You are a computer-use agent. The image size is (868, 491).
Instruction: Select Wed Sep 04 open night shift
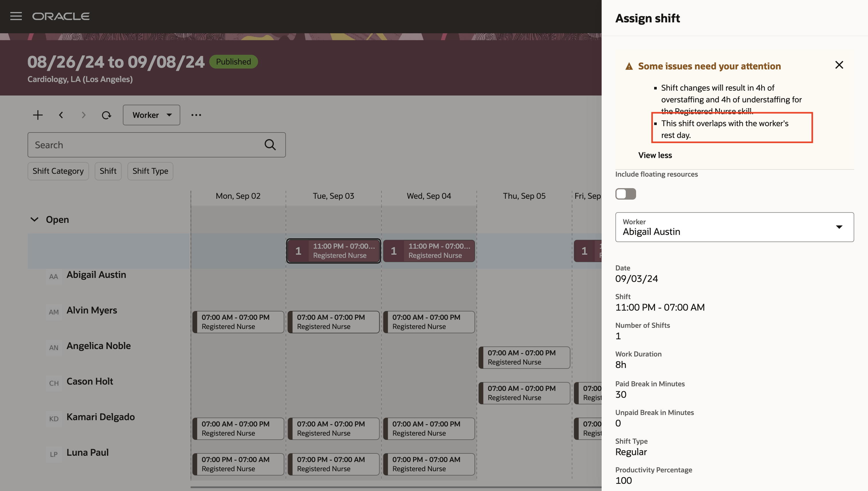429,251
